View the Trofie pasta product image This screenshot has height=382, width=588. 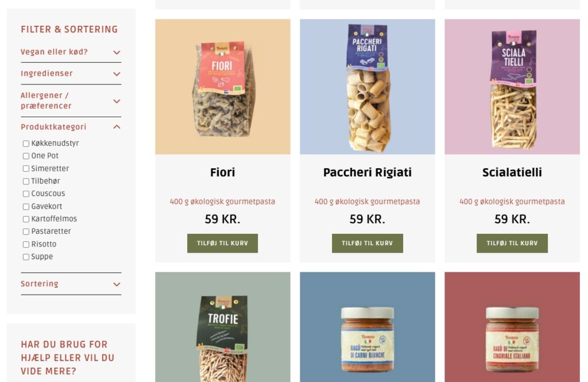[223, 327]
